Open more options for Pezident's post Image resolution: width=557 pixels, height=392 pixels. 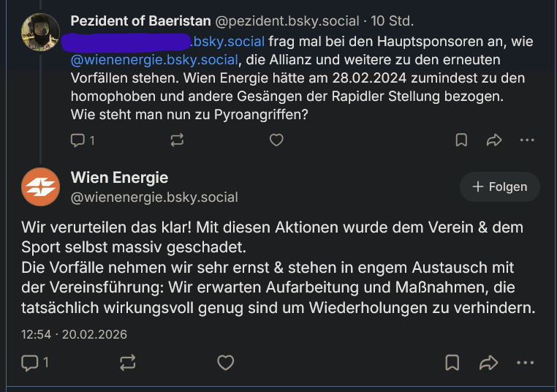coord(526,140)
